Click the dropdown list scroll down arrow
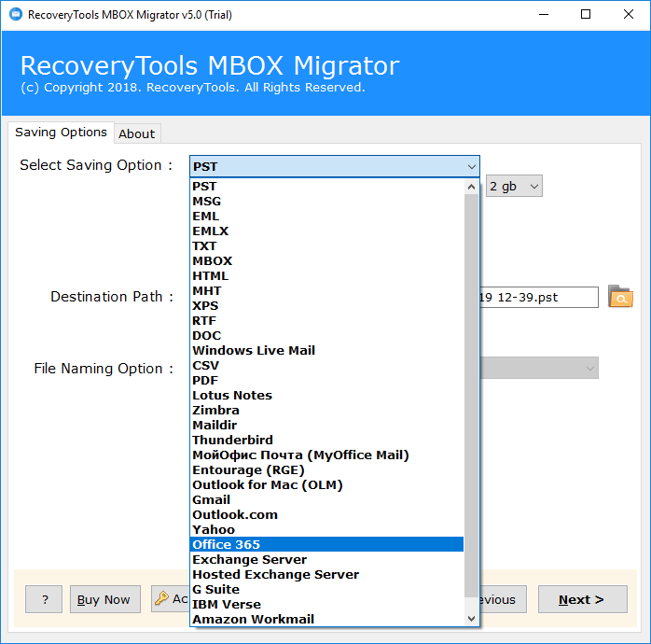 pyautogui.click(x=471, y=618)
